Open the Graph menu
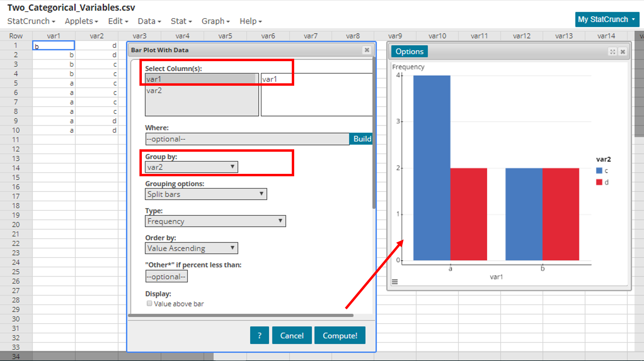 pos(215,21)
